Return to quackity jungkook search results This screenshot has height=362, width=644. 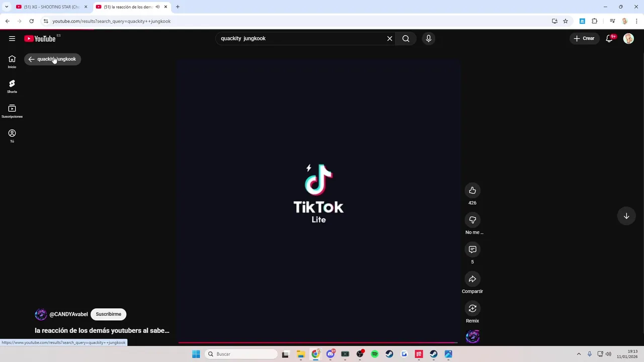point(52,59)
